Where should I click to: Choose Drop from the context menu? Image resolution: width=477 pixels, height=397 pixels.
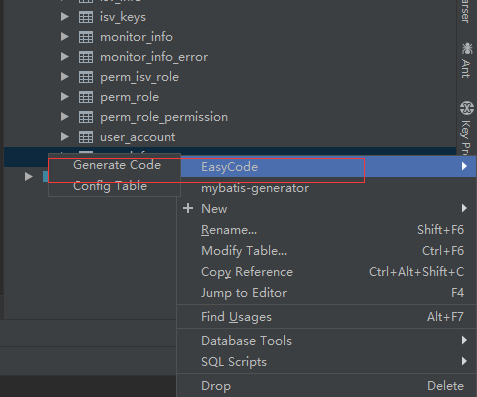pos(326,386)
